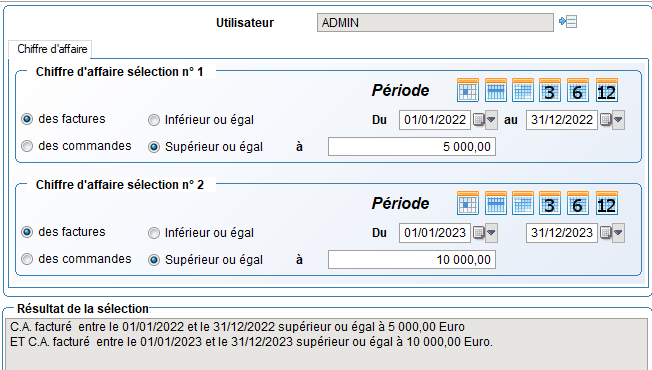The height and width of the screenshot is (370, 652).
Task: Click the third calendar period icon in selection 1
Action: tap(523, 90)
